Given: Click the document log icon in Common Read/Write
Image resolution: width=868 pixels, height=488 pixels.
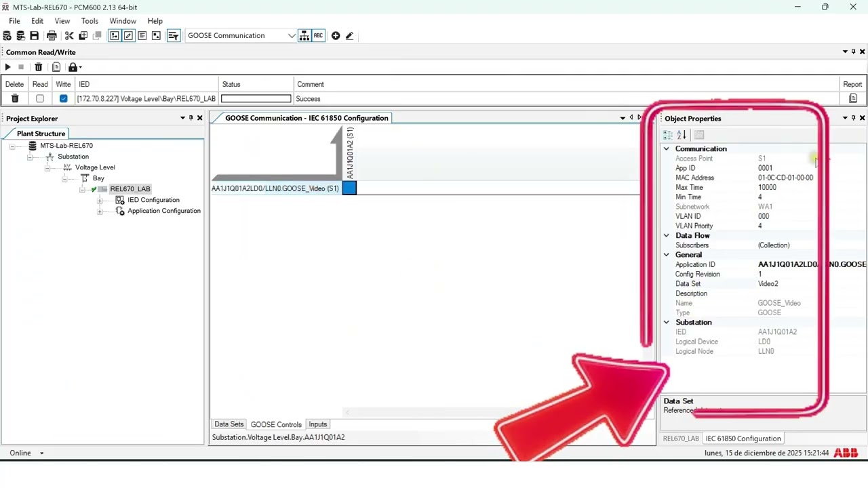Looking at the screenshot, I should [56, 67].
